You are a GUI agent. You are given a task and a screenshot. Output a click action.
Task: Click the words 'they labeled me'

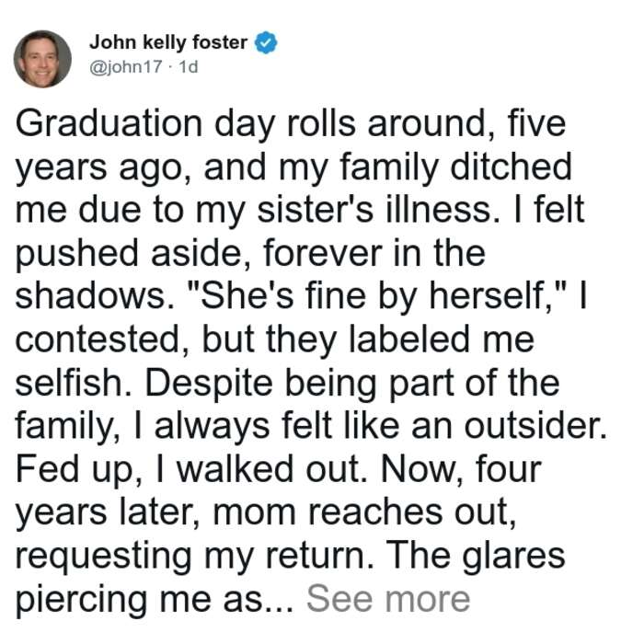pyautogui.click(x=400, y=339)
